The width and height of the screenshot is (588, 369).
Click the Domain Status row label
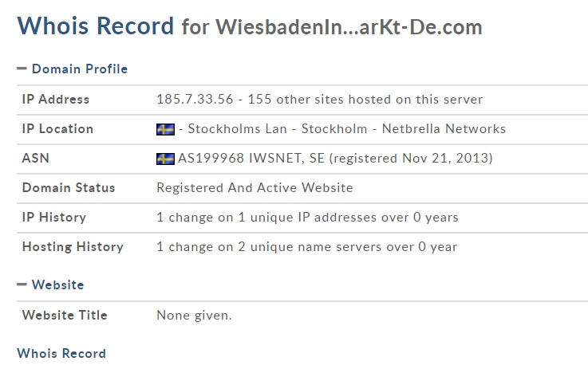(x=69, y=187)
